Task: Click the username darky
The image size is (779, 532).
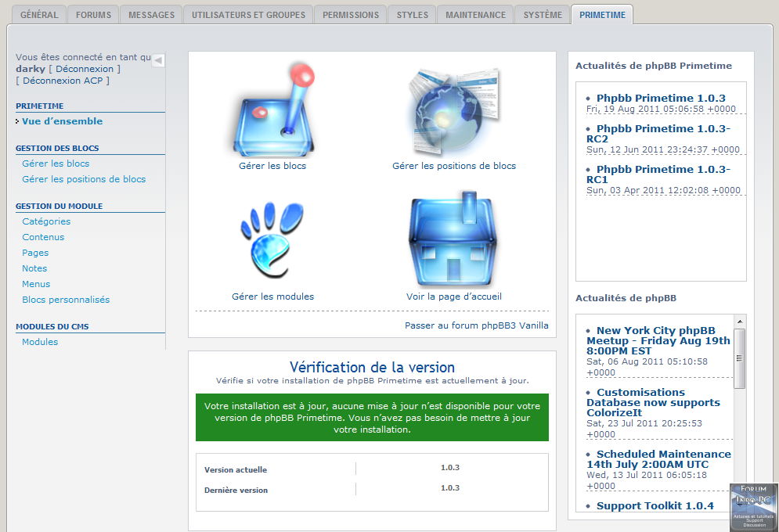Action: (31, 69)
